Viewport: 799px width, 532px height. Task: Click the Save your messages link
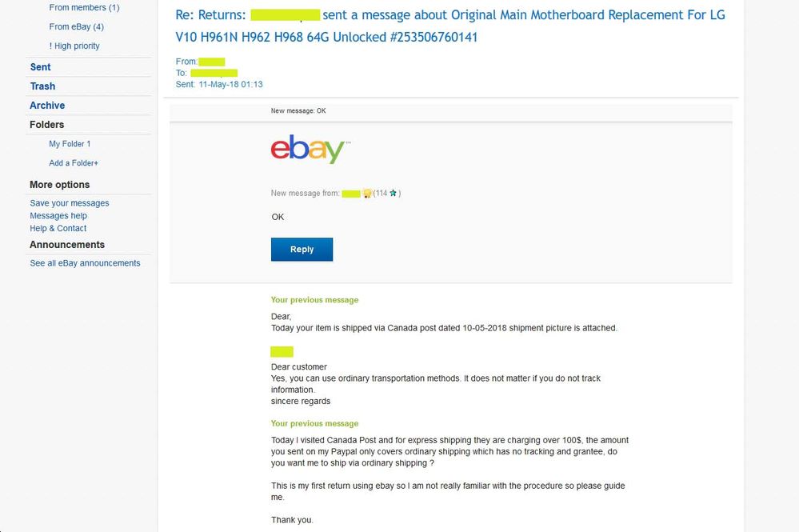pos(70,203)
